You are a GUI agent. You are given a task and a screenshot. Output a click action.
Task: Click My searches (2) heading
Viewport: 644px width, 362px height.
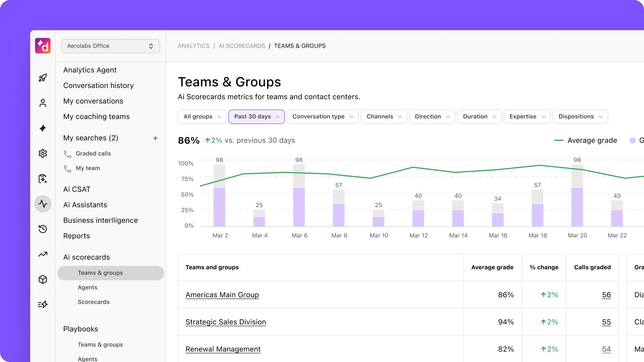pos(91,138)
